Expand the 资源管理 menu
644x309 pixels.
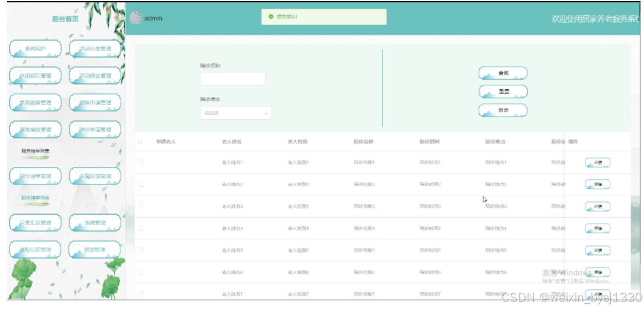94,250
